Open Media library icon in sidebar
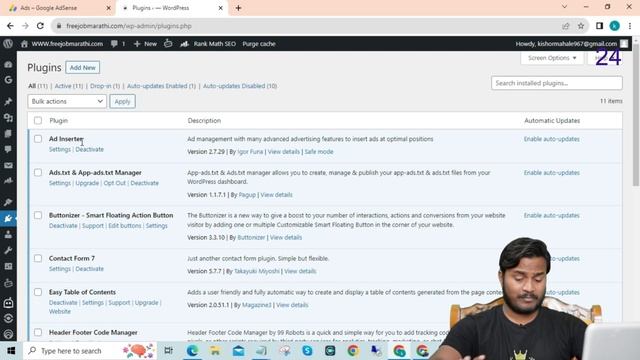 click(x=8, y=118)
